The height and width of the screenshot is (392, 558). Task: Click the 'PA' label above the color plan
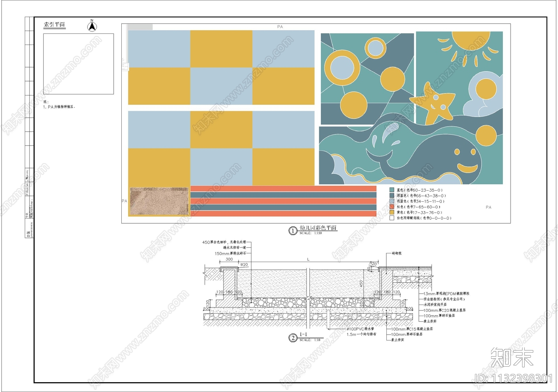(x=280, y=27)
